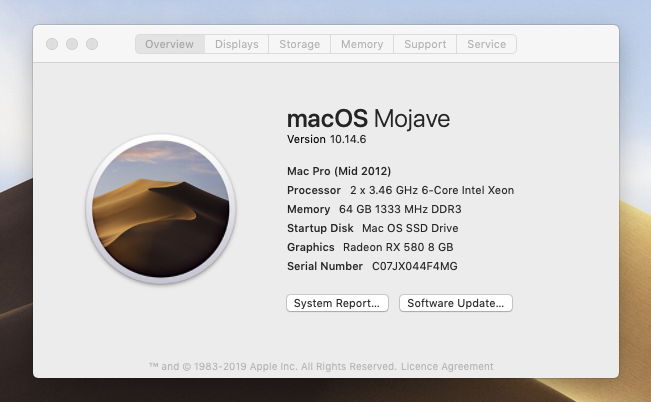651x402 pixels.
Task: Minimize the About This Mac window
Action: [72, 44]
